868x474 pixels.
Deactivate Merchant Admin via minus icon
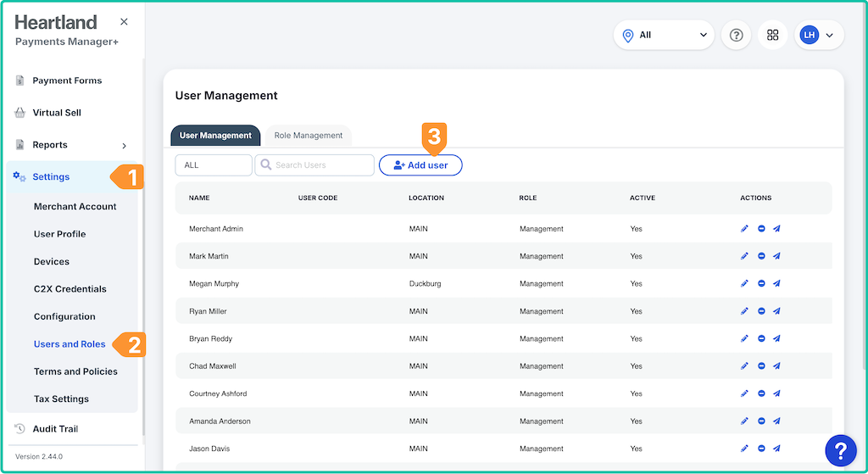761,229
